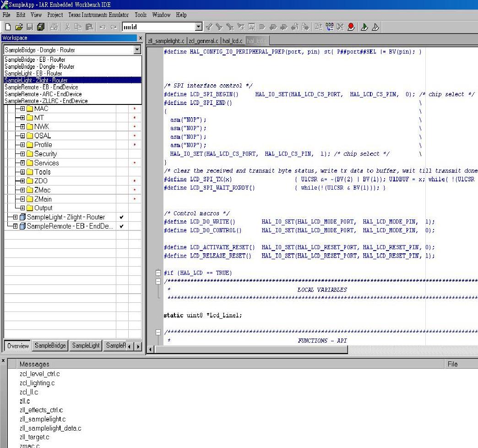This screenshot has height=448, width=478.
Task: Close the Workspace panel with its X
Action: [x=141, y=38]
